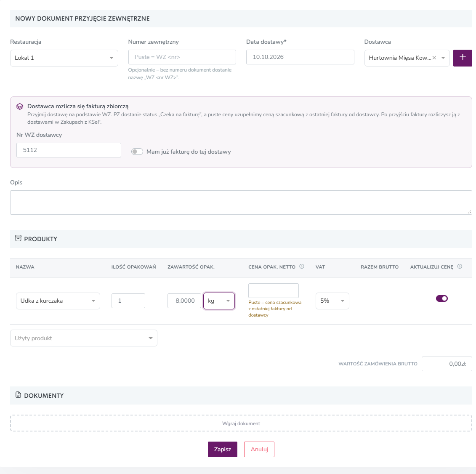The height and width of the screenshot is (474, 476).
Task: Enable the 'Mam już fakturę do tej dostawy' switch
Action: tap(137, 152)
